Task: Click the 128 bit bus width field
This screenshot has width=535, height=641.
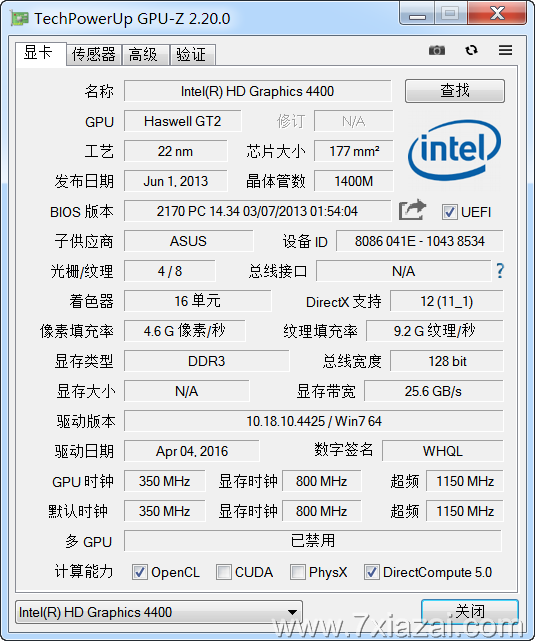Action: (x=447, y=361)
